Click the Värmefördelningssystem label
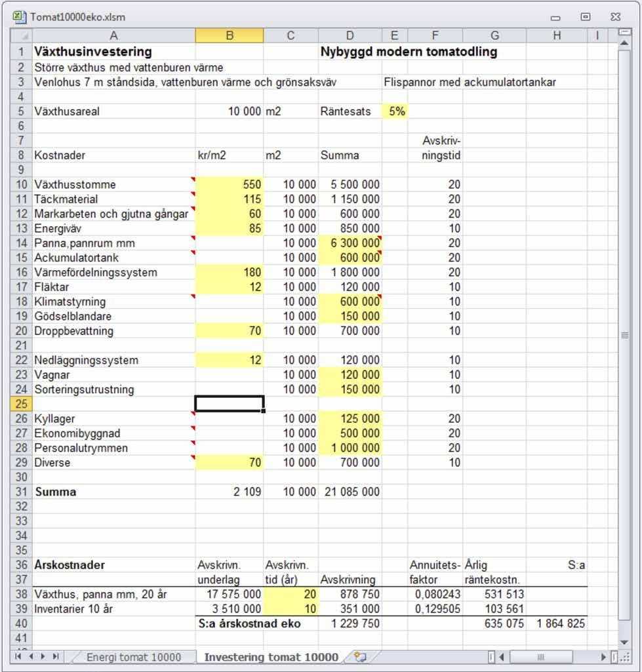The image size is (642, 672). 96,273
